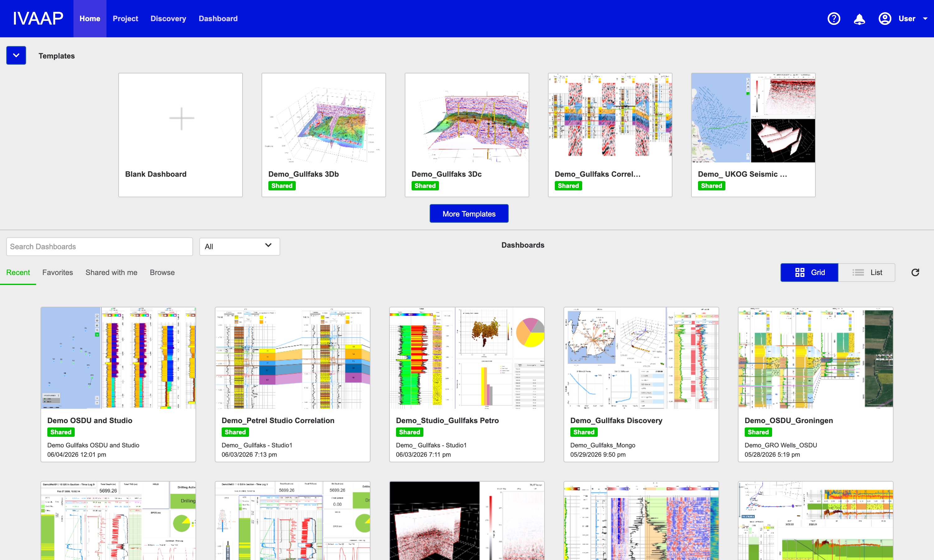Click the user account avatar icon
934x560 pixels.
pos(884,18)
